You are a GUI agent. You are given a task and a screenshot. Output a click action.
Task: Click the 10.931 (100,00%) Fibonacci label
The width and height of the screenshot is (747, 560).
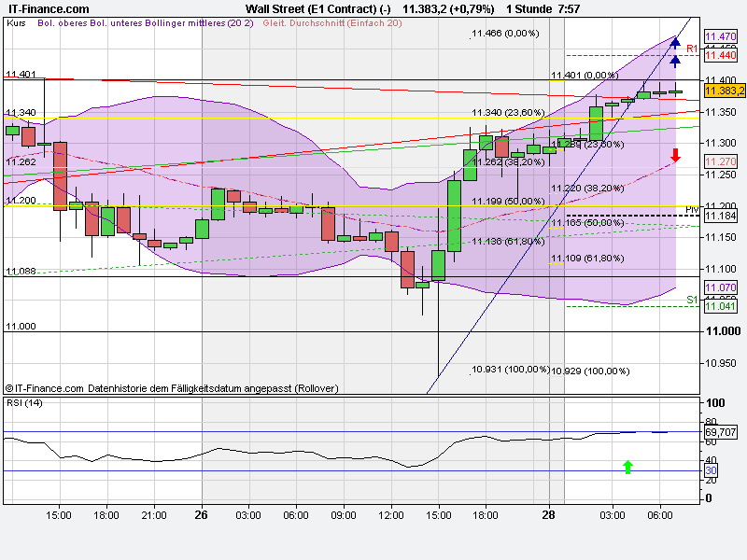(x=511, y=370)
